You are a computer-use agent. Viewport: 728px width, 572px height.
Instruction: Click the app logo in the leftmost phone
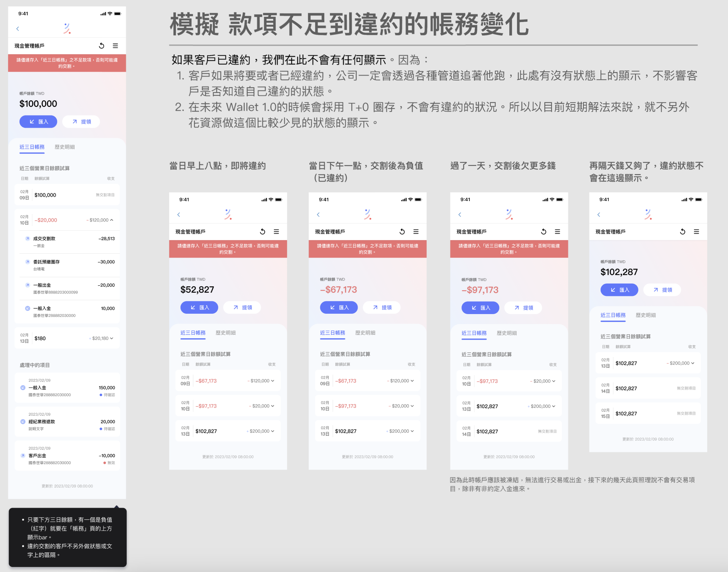pos(67,29)
